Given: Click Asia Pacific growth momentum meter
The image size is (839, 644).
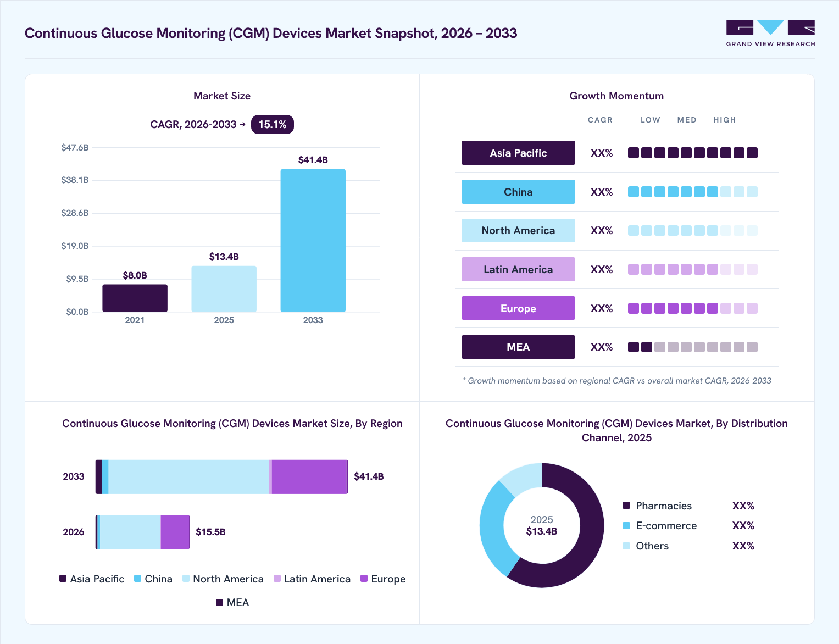Looking at the screenshot, I should click(x=693, y=153).
